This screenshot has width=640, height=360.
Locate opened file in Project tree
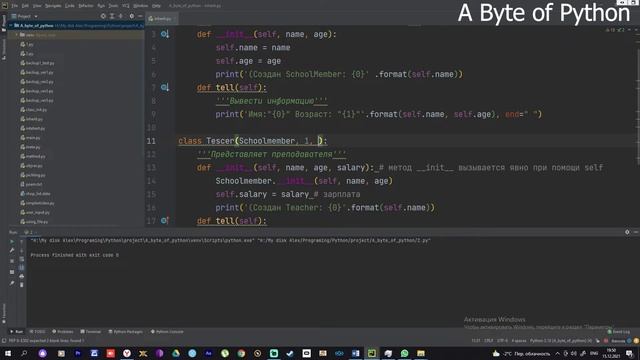pyautogui.click(x=103, y=16)
